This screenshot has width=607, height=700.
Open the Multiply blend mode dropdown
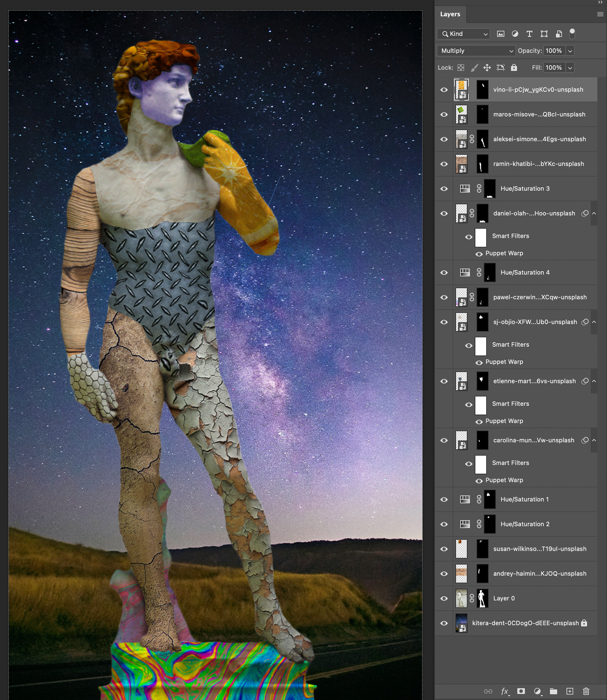[476, 51]
